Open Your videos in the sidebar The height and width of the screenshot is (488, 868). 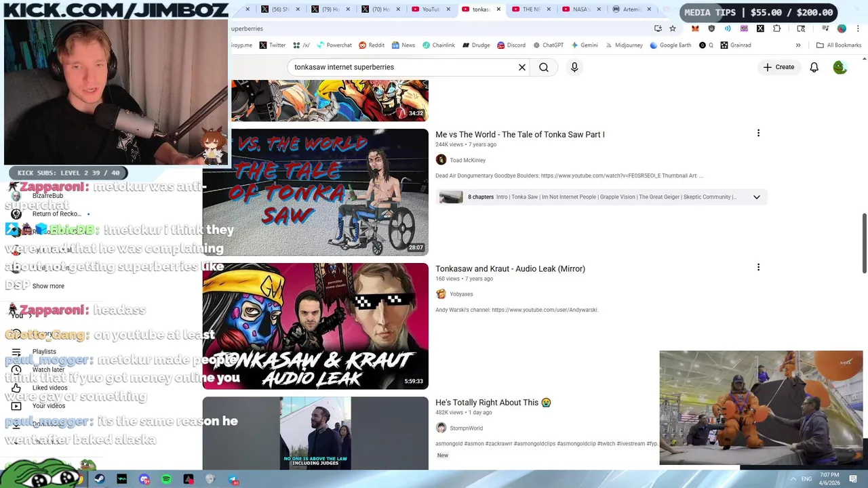coord(49,406)
